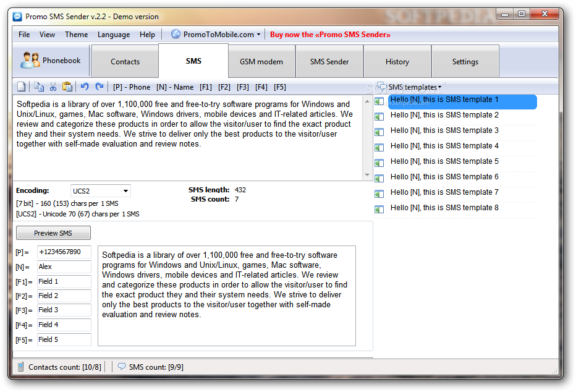Viewport: 576px width, 392px height.
Task: Click the SMS count bubble icon in status bar
Action: pyautogui.click(x=122, y=366)
